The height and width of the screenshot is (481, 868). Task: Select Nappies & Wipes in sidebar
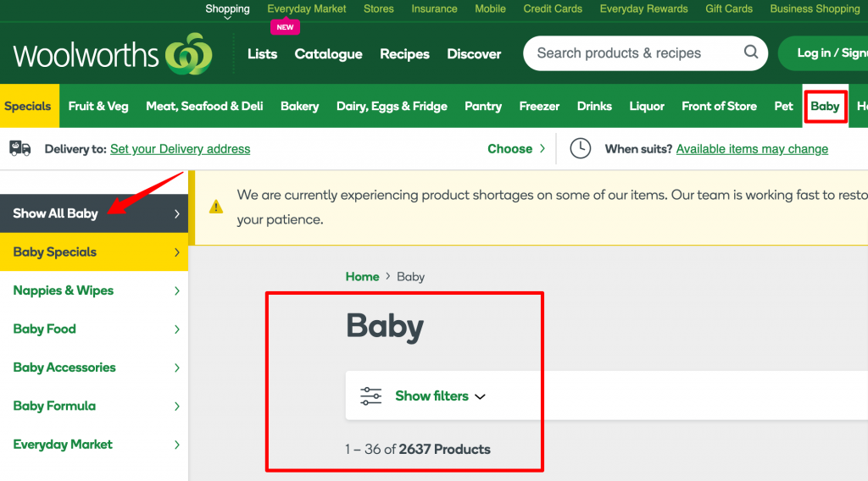coord(94,290)
